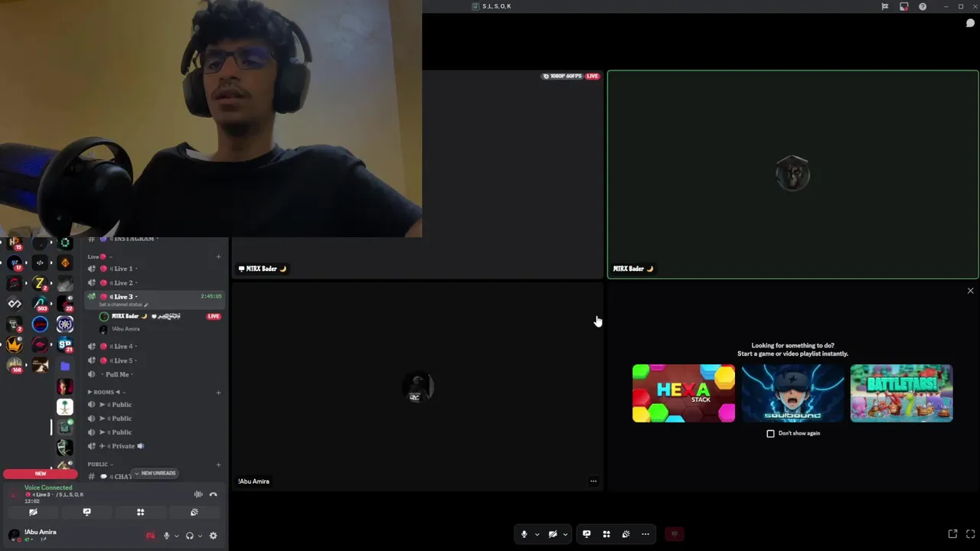The image size is (980, 551).
Task: Join the Live 1 voice channel
Action: 153,269
